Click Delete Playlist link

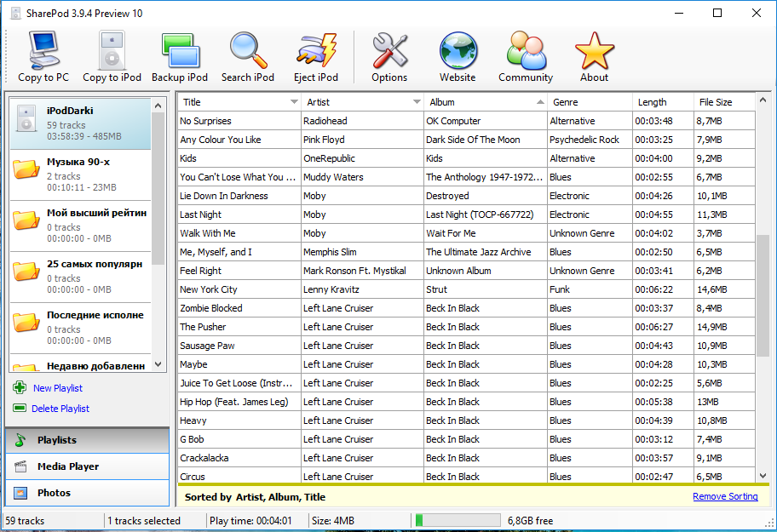coord(60,409)
